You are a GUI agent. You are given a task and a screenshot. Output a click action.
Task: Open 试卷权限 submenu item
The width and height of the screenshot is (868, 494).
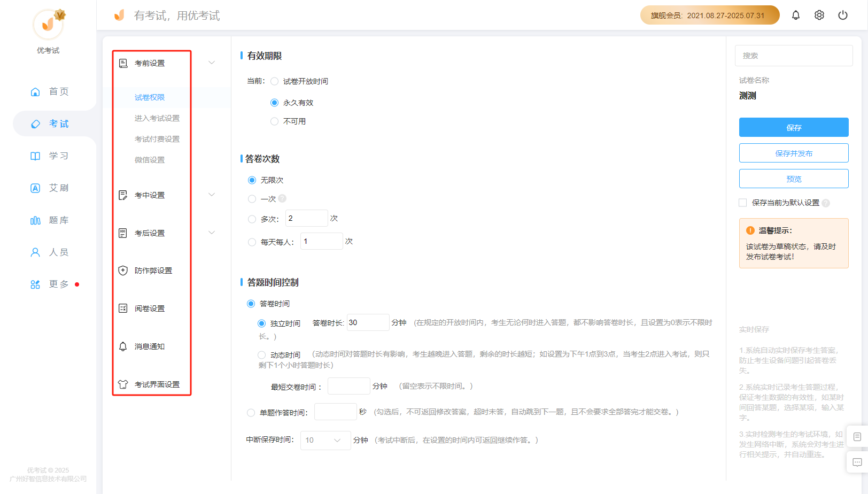pos(150,97)
